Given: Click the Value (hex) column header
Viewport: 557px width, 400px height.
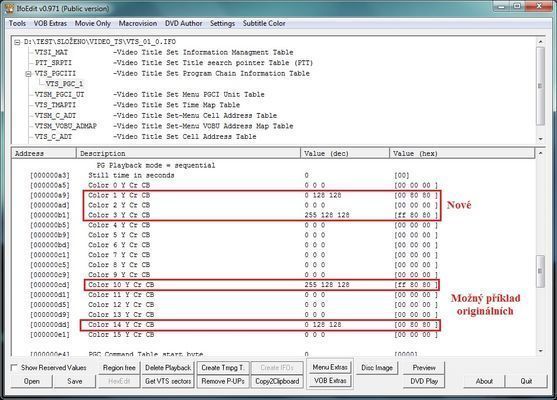Looking at the screenshot, I should click(462, 153).
